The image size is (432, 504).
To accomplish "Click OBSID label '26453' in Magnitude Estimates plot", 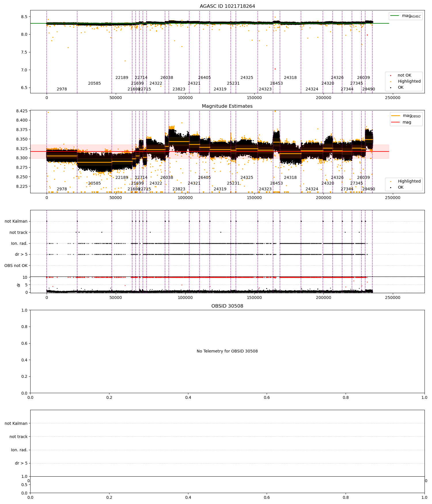I will coord(276,183).
